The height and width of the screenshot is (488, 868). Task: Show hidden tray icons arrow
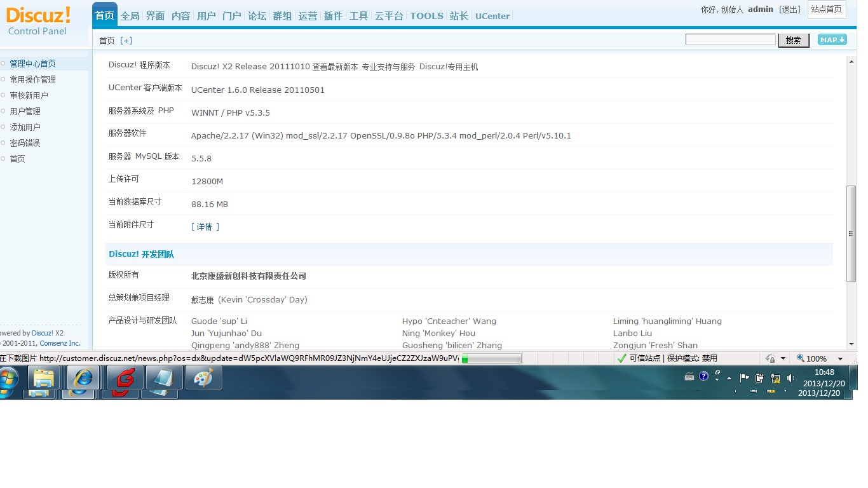click(729, 377)
